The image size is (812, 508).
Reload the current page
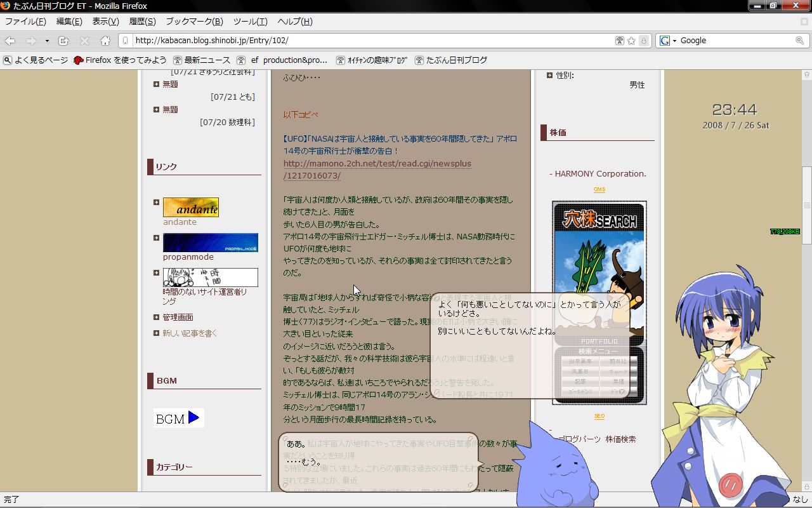point(63,41)
